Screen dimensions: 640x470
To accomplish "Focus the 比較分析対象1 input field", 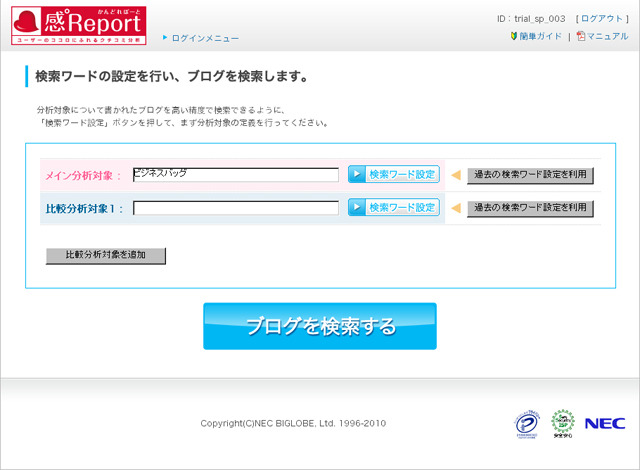I will [x=236, y=208].
